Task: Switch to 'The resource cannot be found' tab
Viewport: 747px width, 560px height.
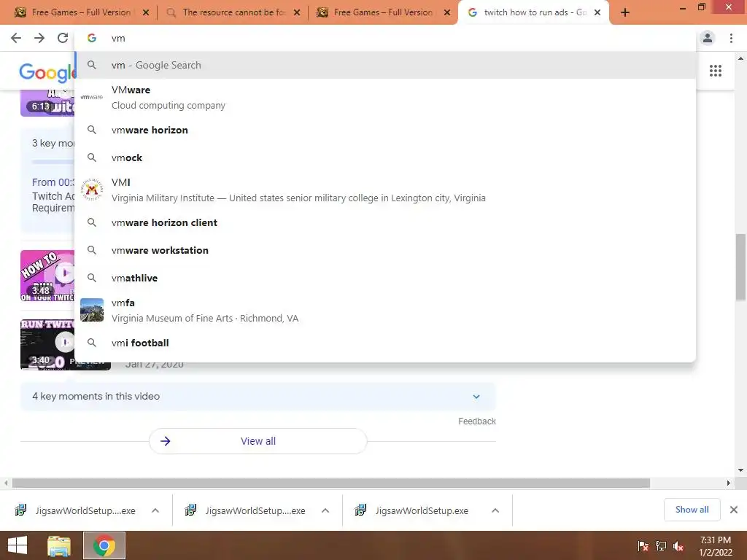Action: pos(233,12)
